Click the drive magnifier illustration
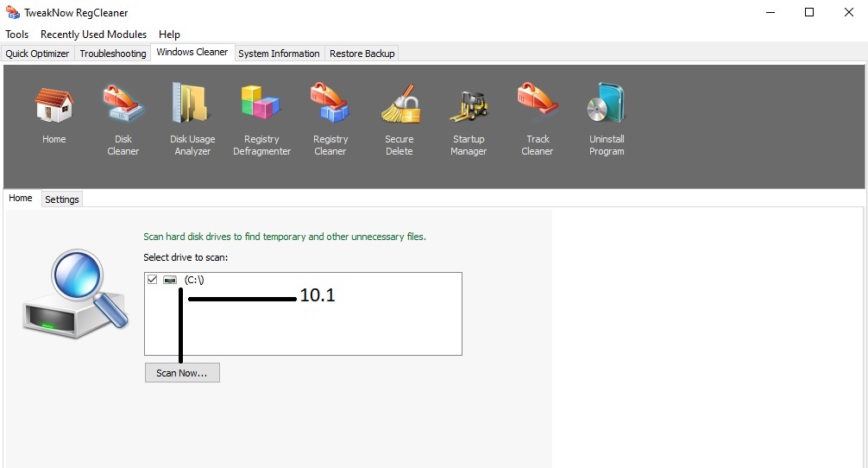 [76, 294]
